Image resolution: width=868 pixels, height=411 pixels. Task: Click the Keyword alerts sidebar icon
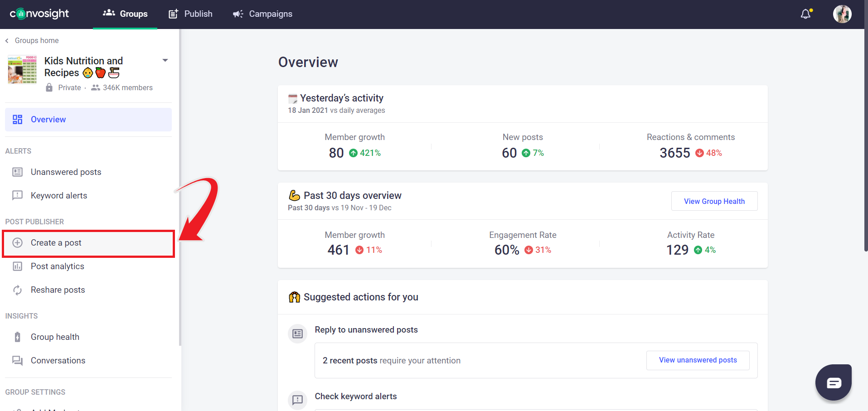pos(17,196)
